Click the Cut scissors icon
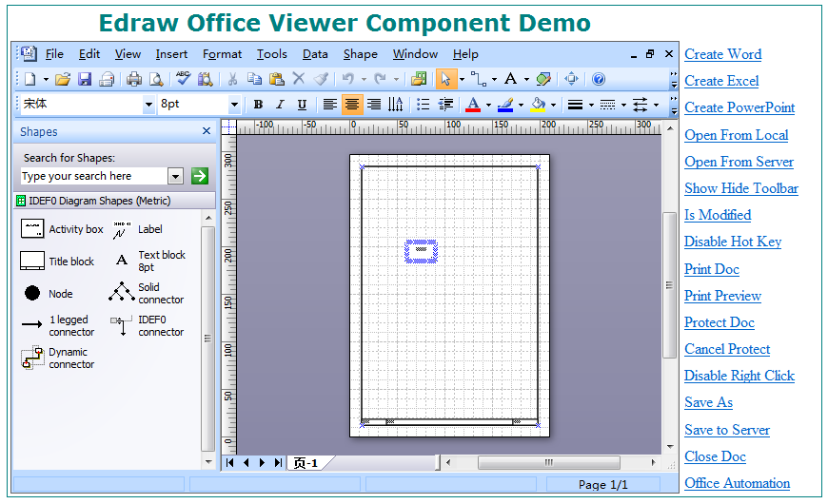This screenshot has height=504, width=828. click(x=232, y=79)
